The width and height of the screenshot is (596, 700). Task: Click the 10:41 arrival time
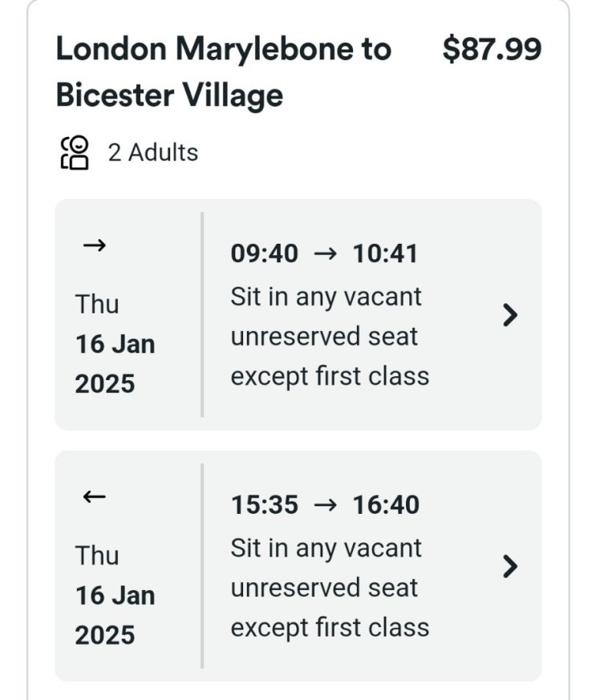(386, 254)
